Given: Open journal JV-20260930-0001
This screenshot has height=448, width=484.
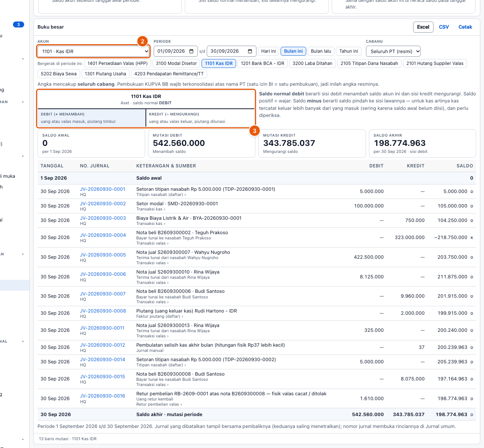Looking at the screenshot, I should coord(103,189).
